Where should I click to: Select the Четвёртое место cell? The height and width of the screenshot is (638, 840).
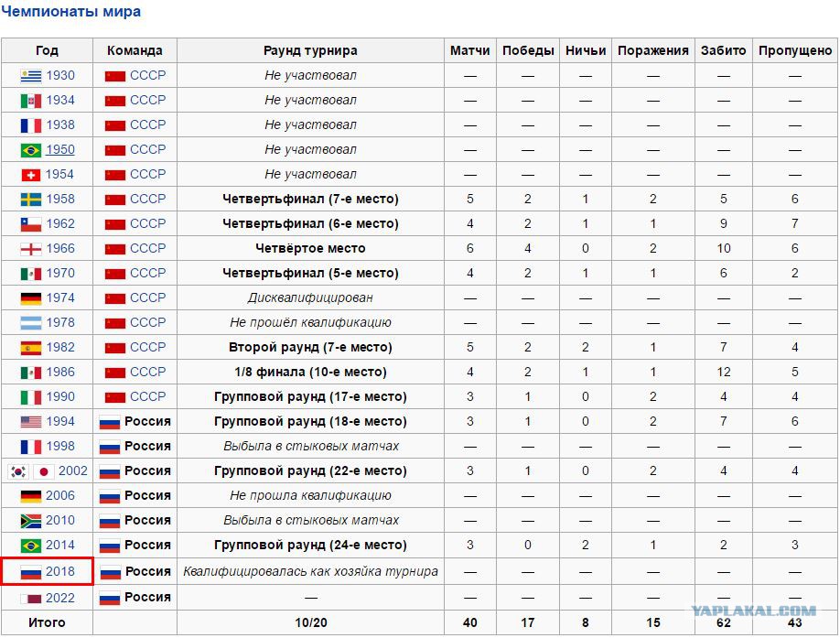[x=310, y=249]
